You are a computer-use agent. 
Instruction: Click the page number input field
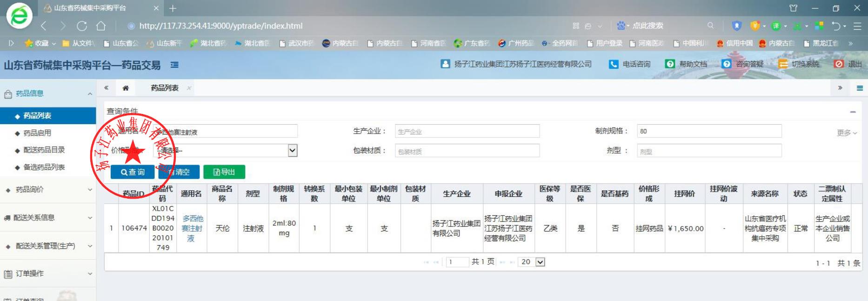(457, 262)
